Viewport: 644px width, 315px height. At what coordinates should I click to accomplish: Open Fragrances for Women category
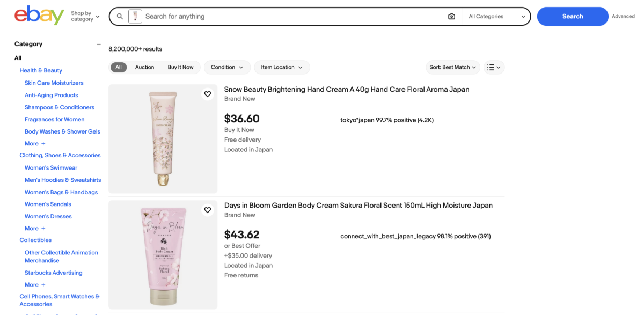pyautogui.click(x=55, y=120)
